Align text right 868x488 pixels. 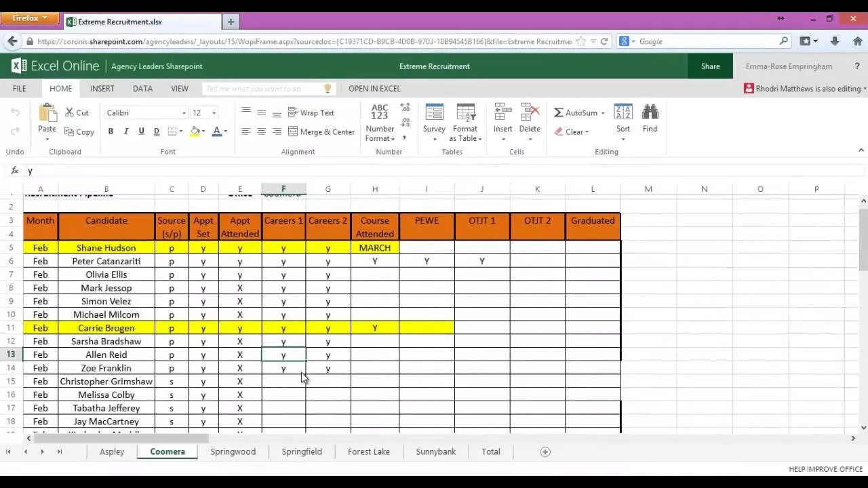(x=277, y=131)
